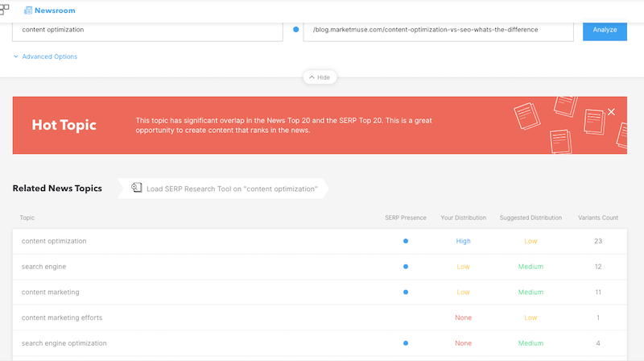Load SERP Research Tool on content optimization
The height and width of the screenshot is (361, 644).
[x=232, y=189]
